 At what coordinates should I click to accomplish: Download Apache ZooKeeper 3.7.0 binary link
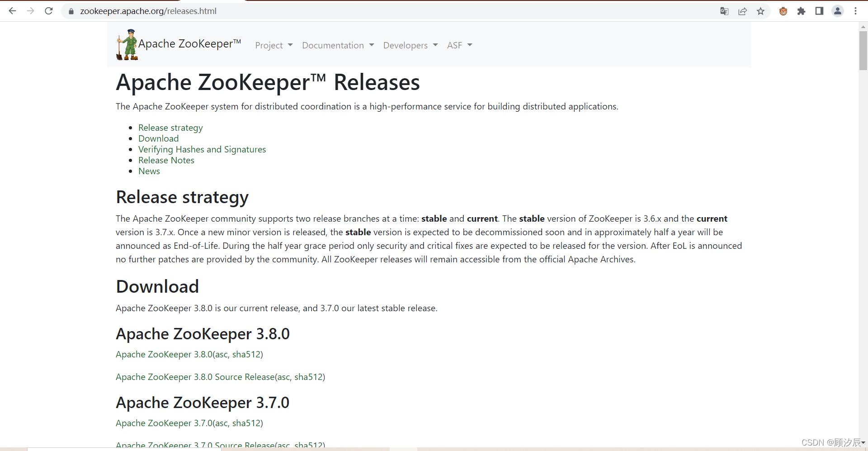[164, 423]
